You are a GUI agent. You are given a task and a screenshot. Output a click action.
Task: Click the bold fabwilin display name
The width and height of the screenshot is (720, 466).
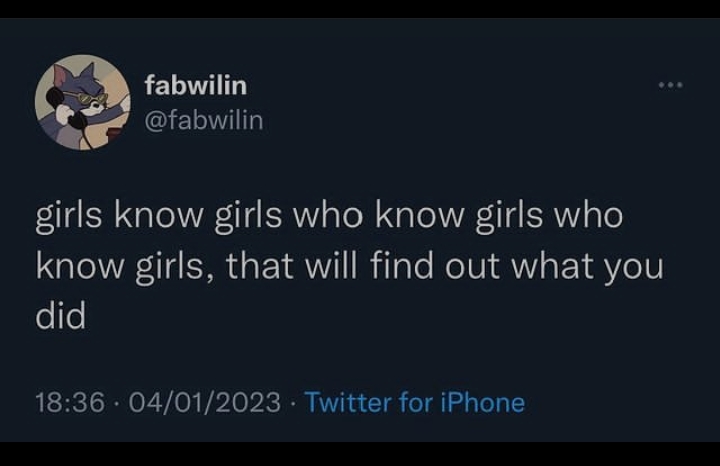196,85
